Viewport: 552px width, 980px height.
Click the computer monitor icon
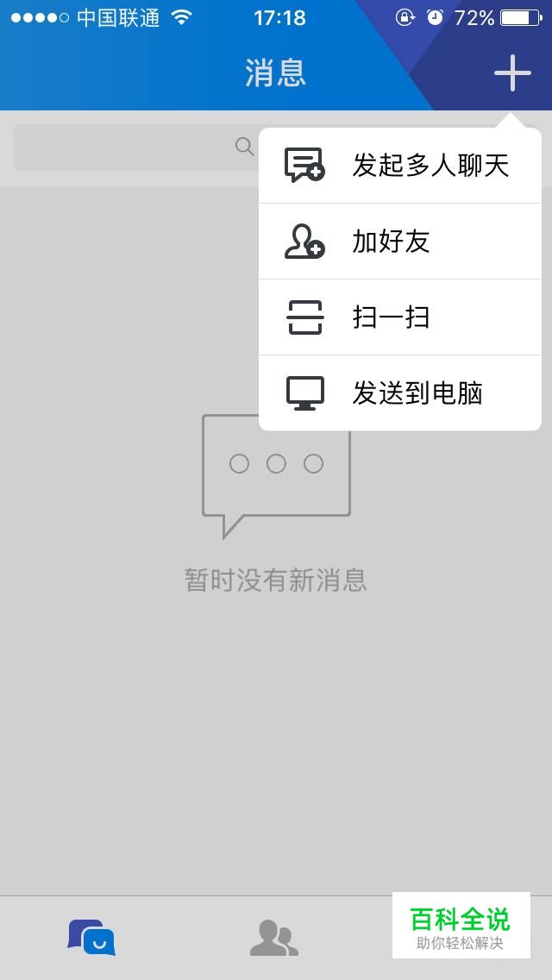pyautogui.click(x=305, y=393)
